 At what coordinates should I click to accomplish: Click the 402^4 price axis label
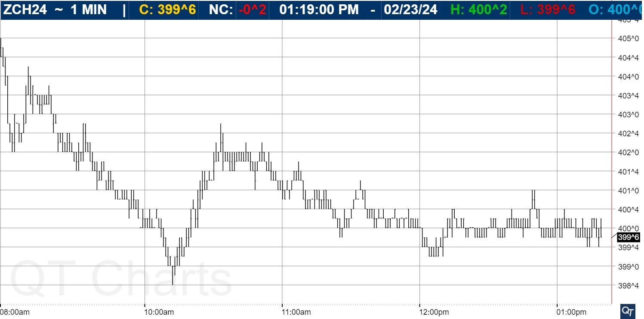point(628,134)
